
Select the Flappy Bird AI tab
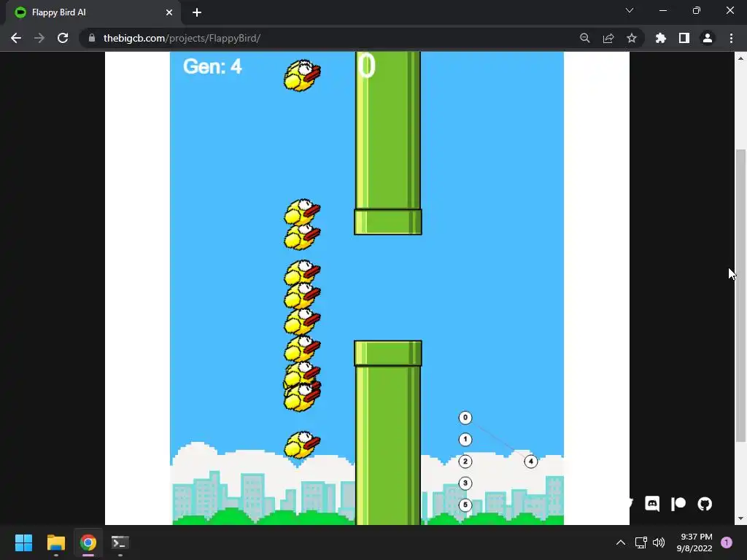(93, 13)
